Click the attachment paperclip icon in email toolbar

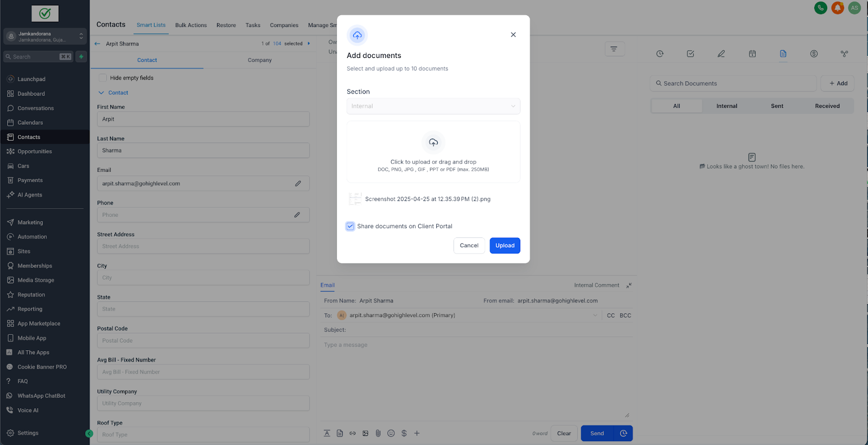tap(378, 433)
